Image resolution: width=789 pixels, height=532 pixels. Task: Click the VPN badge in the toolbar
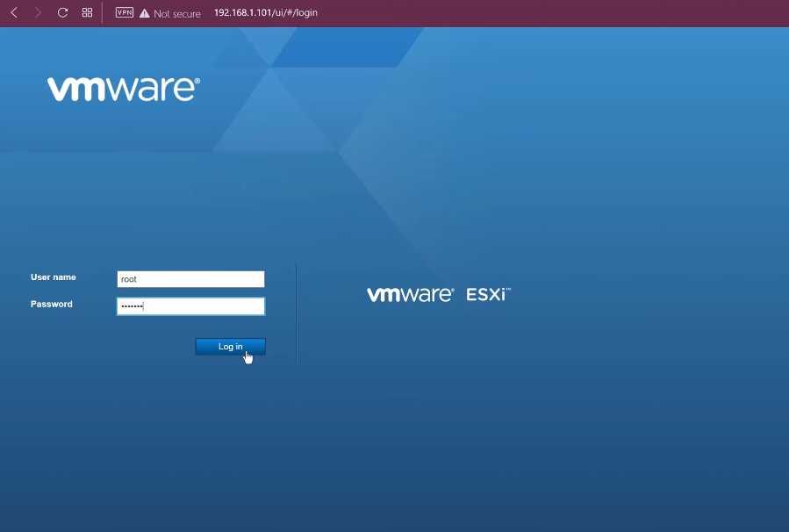point(123,12)
